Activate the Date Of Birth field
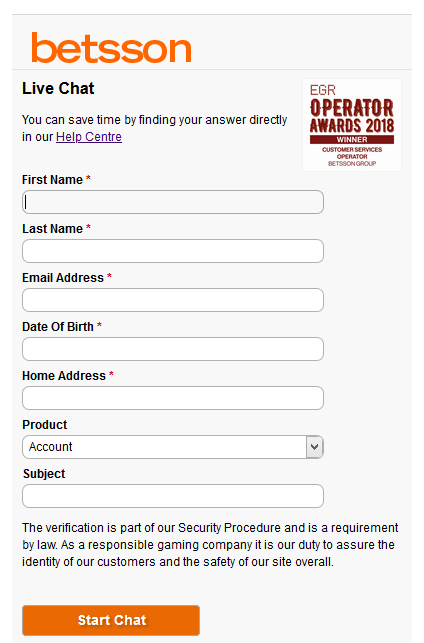This screenshot has width=424, height=643. (x=173, y=349)
